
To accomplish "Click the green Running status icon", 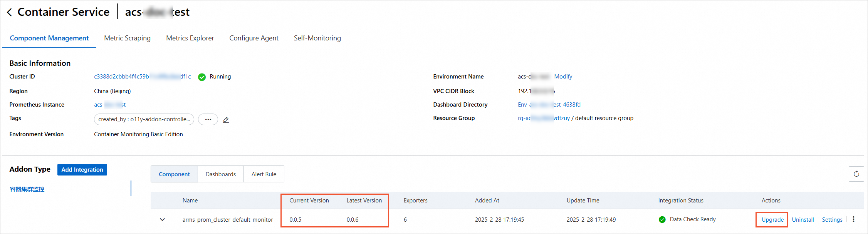I will (202, 77).
